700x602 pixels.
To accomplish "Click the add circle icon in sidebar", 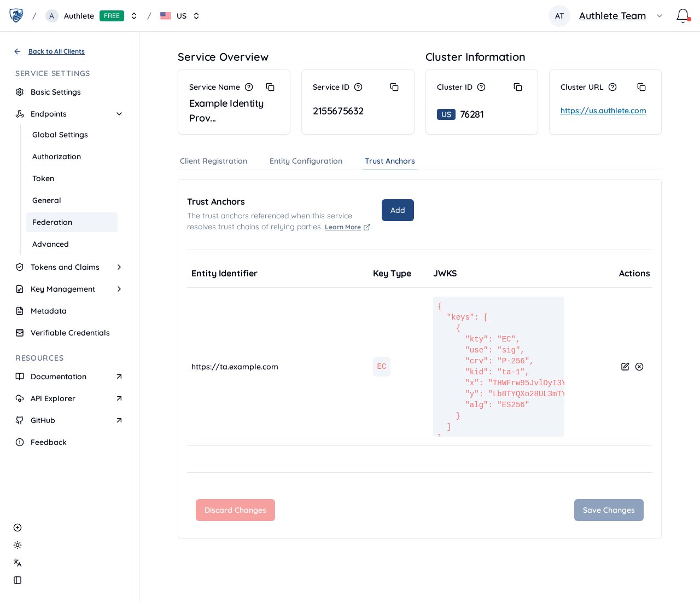I will pos(17,528).
